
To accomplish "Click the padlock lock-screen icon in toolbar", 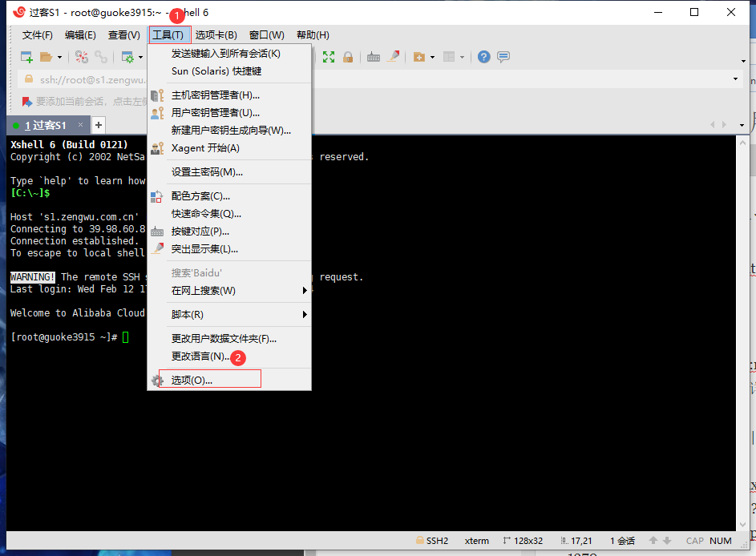I will [x=348, y=57].
